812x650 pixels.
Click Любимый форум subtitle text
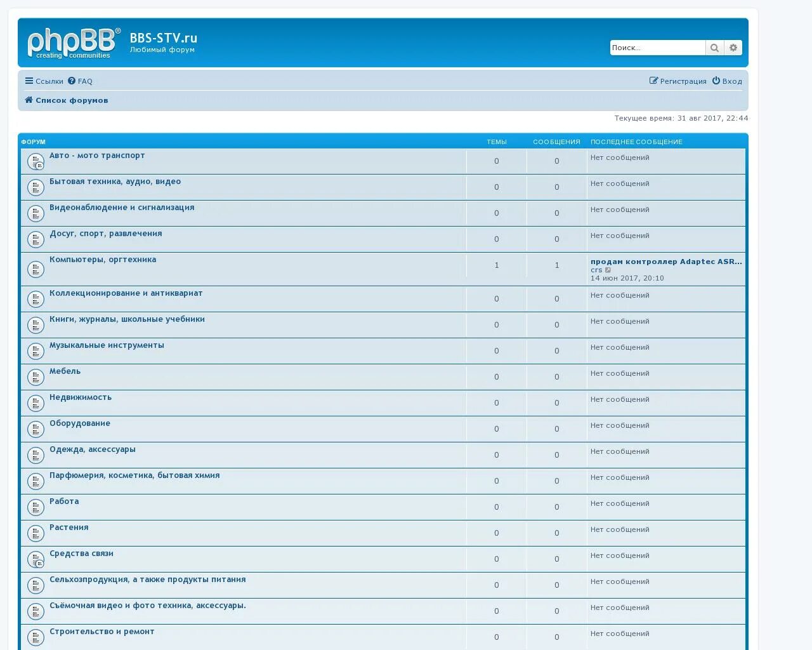[162, 50]
